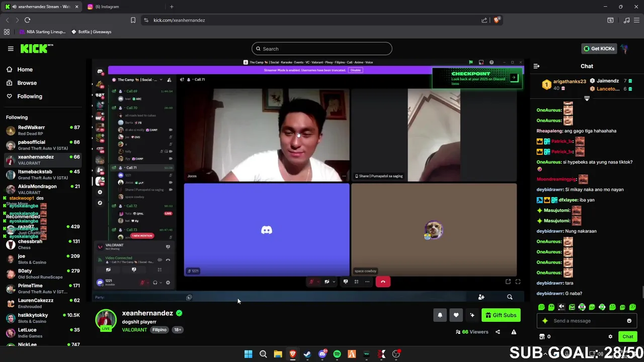
Task: Toggle Discord deafen headphones icon
Action: (155, 283)
